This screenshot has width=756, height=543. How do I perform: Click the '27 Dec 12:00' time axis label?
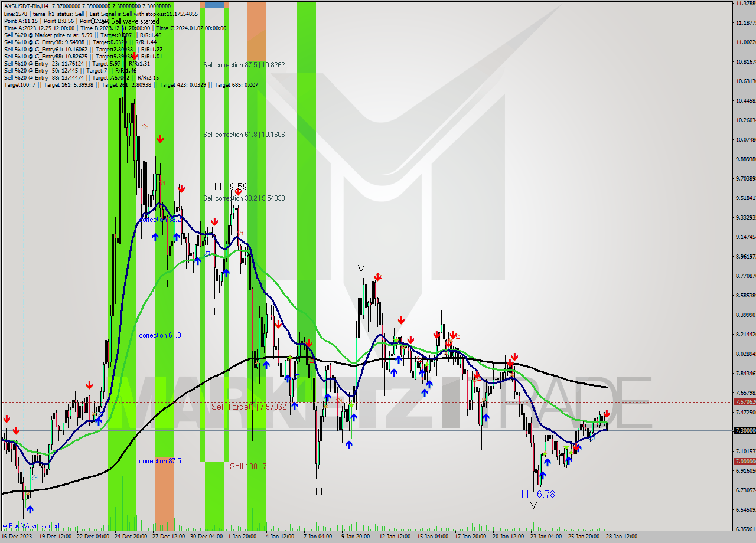pyautogui.click(x=169, y=537)
